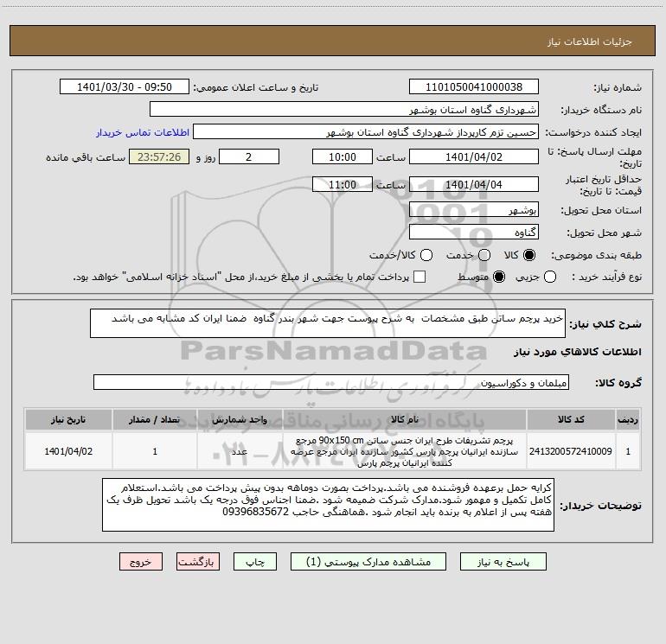This screenshot has width=666, height=644.
Task: Click the deadline time field 10:00
Action: tap(343, 156)
